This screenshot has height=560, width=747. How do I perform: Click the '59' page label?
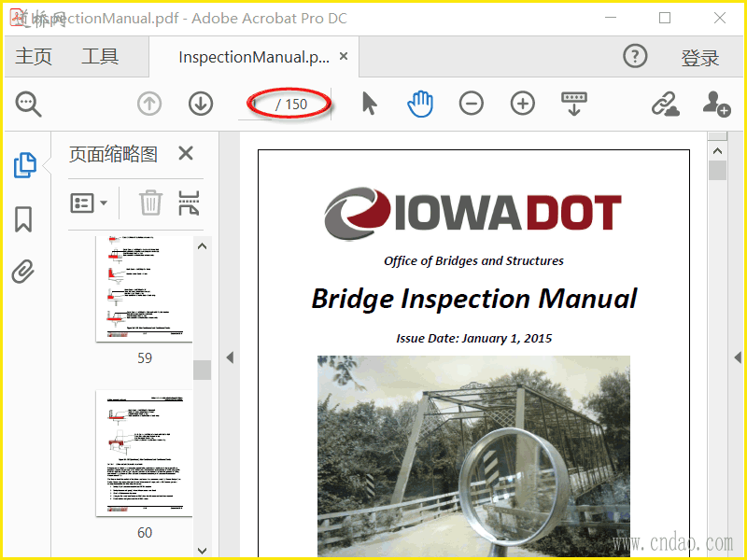coord(145,358)
